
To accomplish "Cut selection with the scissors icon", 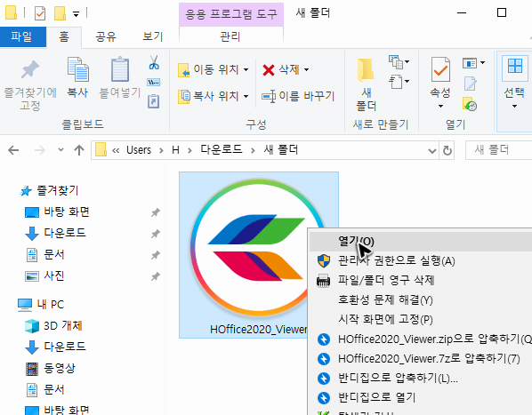I will coord(154,63).
